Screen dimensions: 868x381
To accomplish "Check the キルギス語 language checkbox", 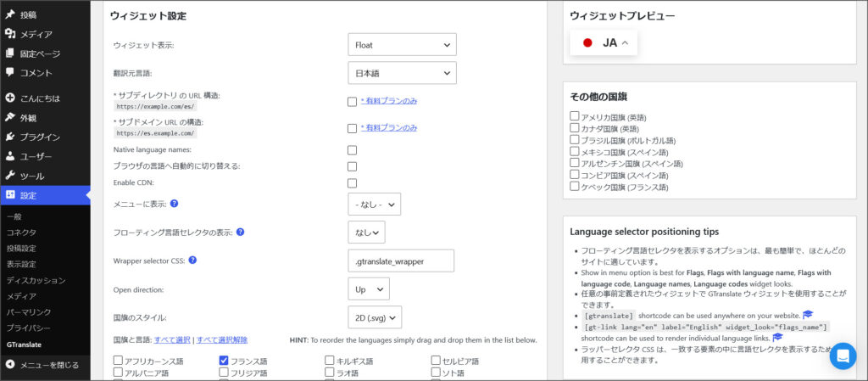I will point(330,361).
